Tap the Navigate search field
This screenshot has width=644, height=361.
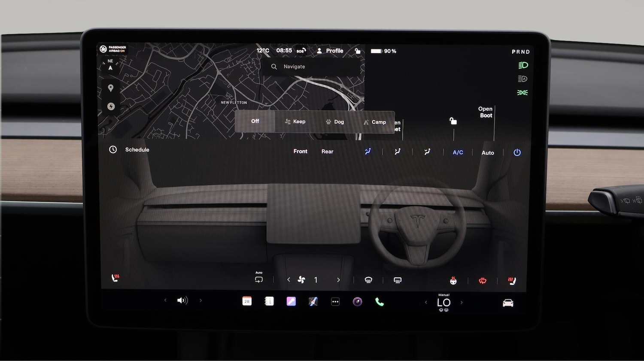(x=311, y=67)
